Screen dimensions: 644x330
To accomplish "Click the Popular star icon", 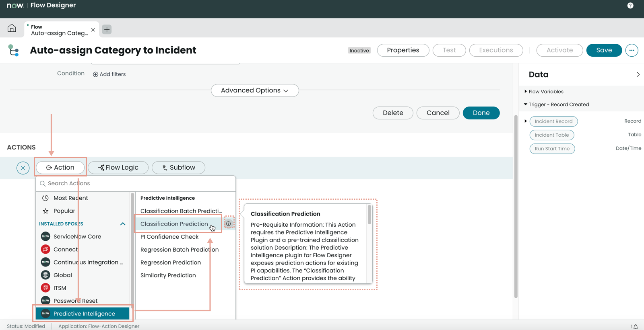I will [x=45, y=211].
